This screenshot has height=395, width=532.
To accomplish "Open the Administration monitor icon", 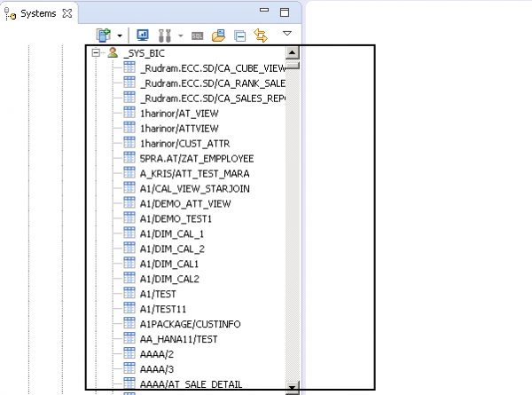I will tap(143, 35).
